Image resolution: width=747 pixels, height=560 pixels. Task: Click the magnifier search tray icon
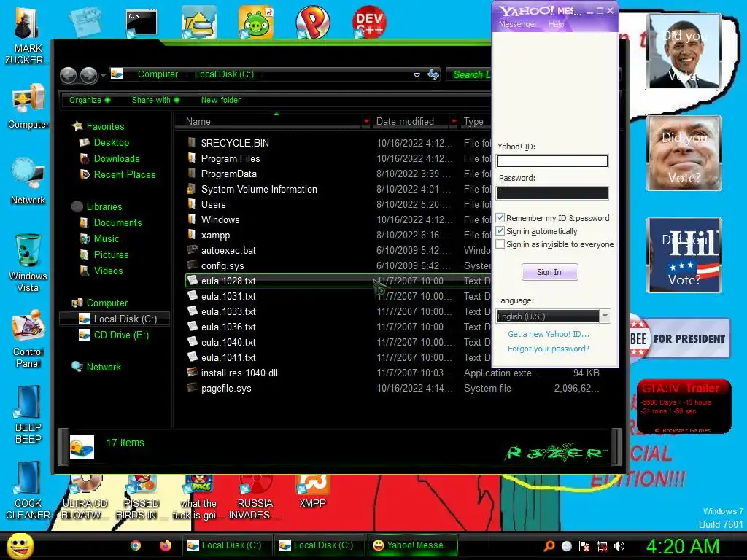[549, 546]
